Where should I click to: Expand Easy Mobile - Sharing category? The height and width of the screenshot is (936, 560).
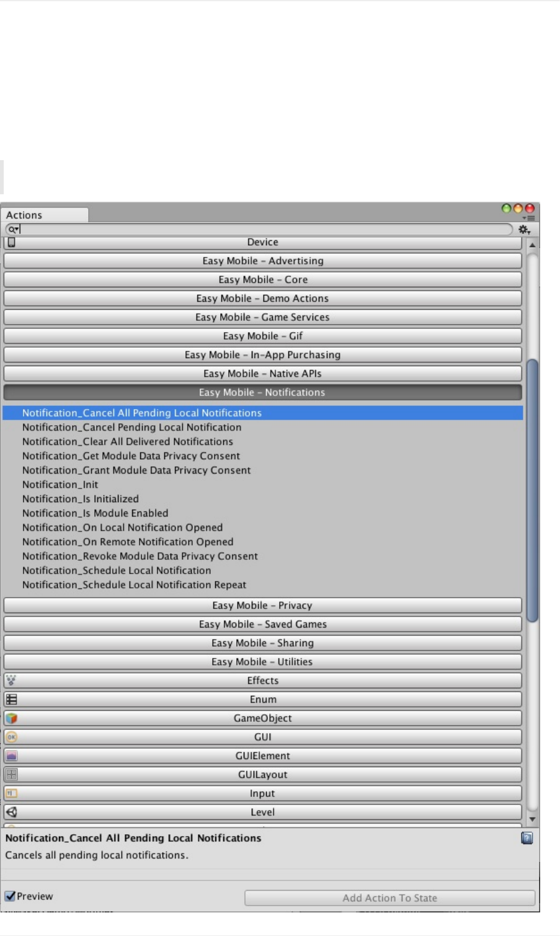pyautogui.click(x=263, y=643)
